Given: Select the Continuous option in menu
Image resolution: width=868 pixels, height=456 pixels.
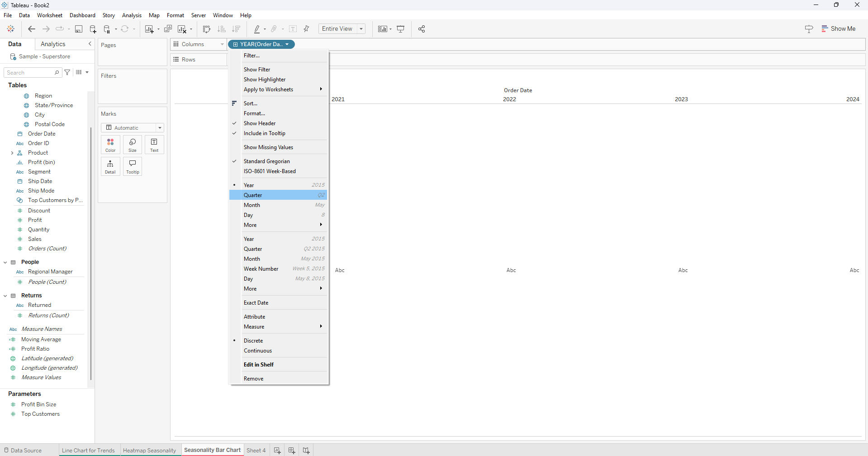Looking at the screenshot, I should click(258, 351).
